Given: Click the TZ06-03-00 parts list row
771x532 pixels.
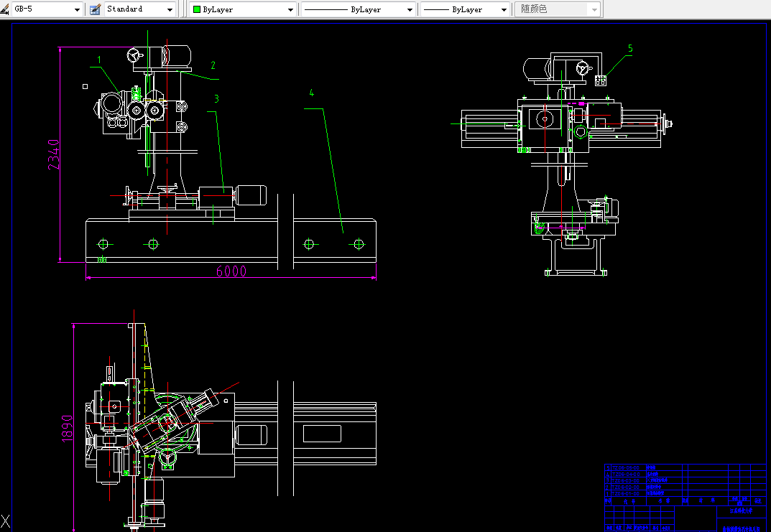Looking at the screenshot, I should (686, 480).
